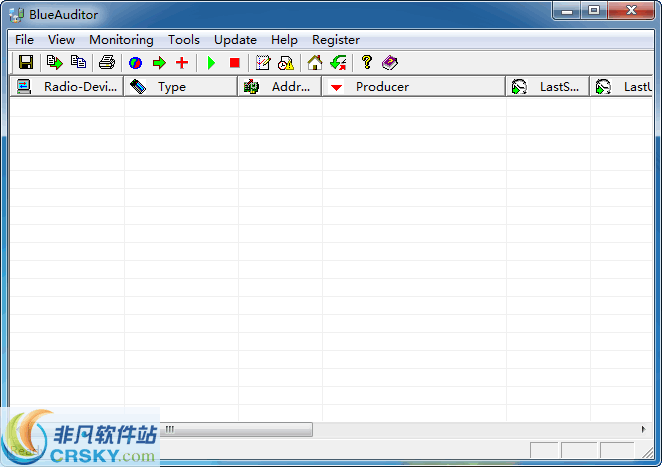The height and width of the screenshot is (467, 662).
Task: Open the Register menu
Action: point(336,40)
